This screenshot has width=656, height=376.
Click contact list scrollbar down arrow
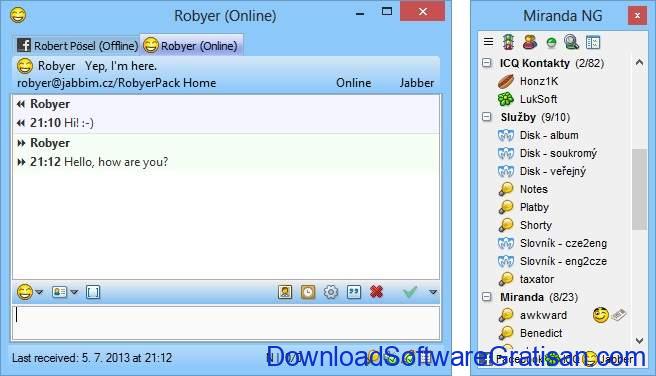639,340
